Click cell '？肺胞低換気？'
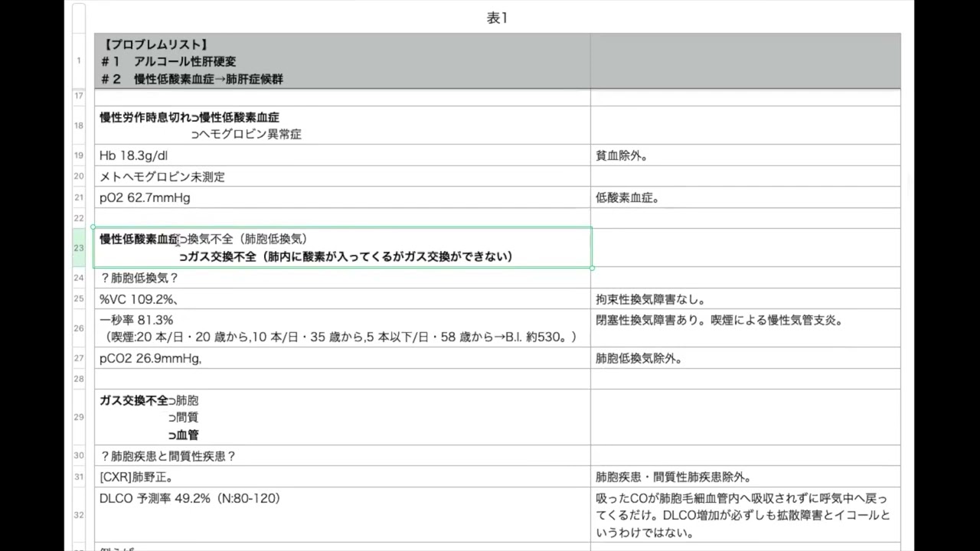The width and height of the screenshot is (980, 551). [342, 278]
